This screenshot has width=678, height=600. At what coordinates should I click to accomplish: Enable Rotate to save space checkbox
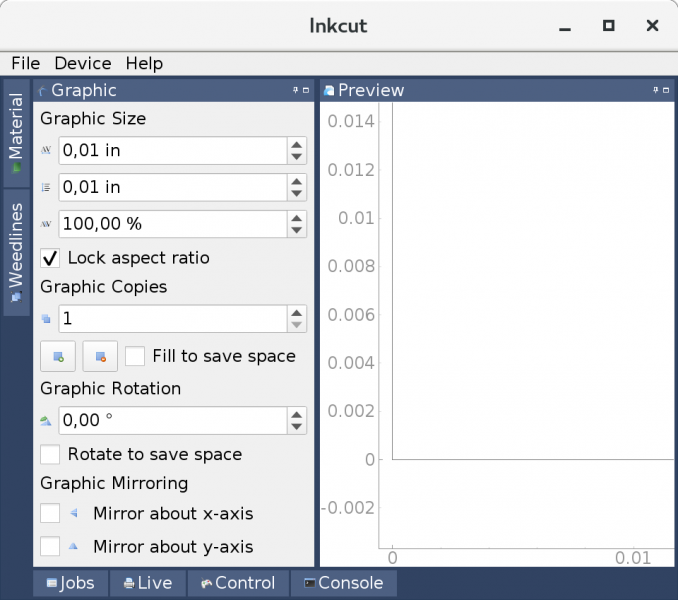point(50,454)
